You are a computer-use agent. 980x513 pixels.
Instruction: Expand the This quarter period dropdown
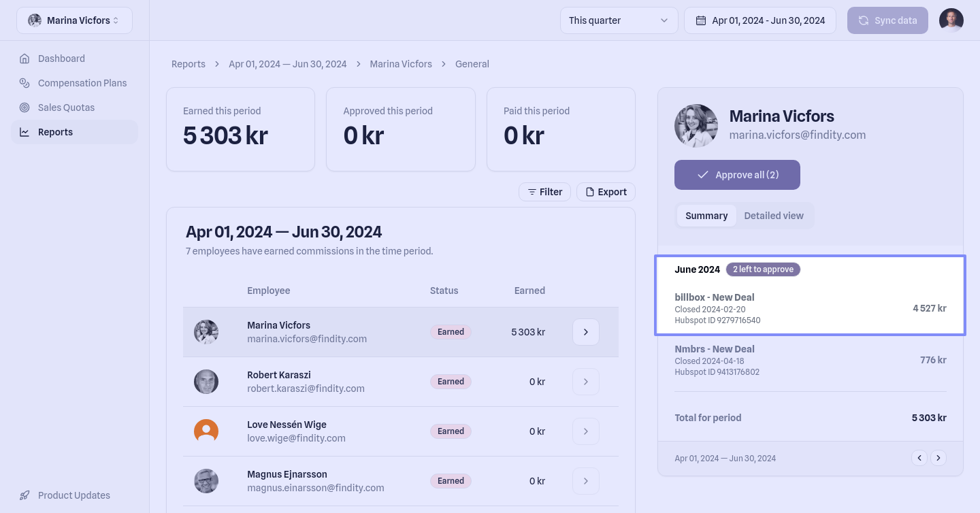click(x=619, y=20)
